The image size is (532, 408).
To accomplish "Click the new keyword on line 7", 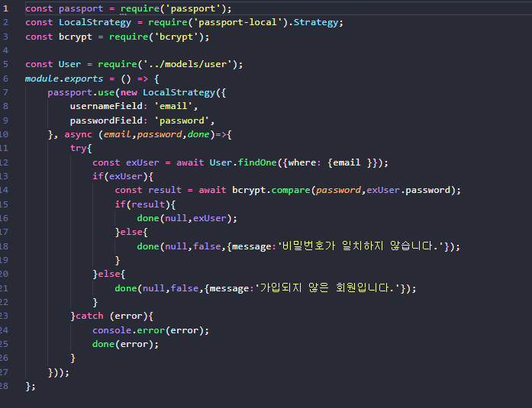I will point(128,92).
